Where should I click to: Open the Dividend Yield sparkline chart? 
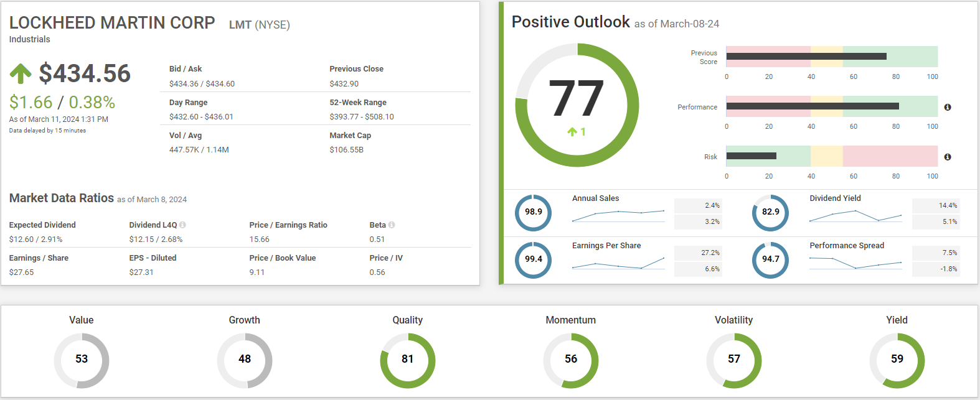point(855,215)
